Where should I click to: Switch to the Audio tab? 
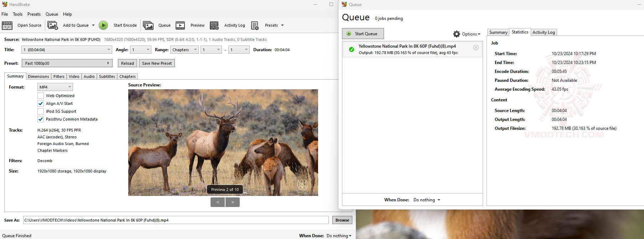(89, 76)
